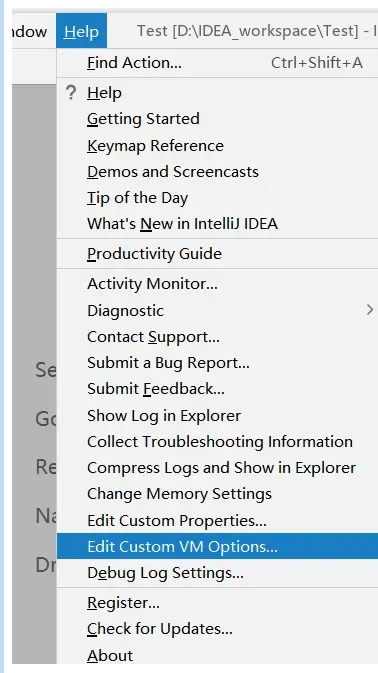Open Demos and Screencasts
This screenshot has height=673, width=378.
[218, 172]
